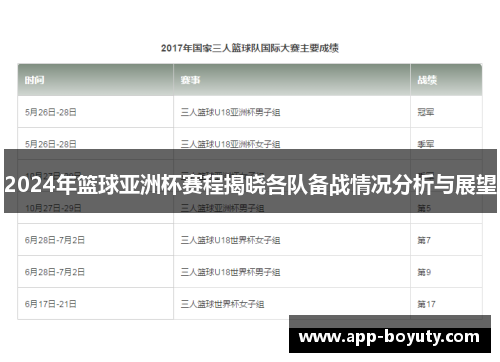Click the headline 2024年篮球亚洲杯赛程揭晓各队备战情况分析与展望

251,185
